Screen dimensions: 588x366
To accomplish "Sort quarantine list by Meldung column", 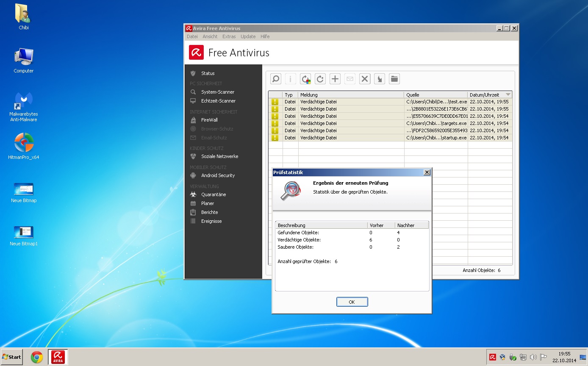I will (x=351, y=95).
